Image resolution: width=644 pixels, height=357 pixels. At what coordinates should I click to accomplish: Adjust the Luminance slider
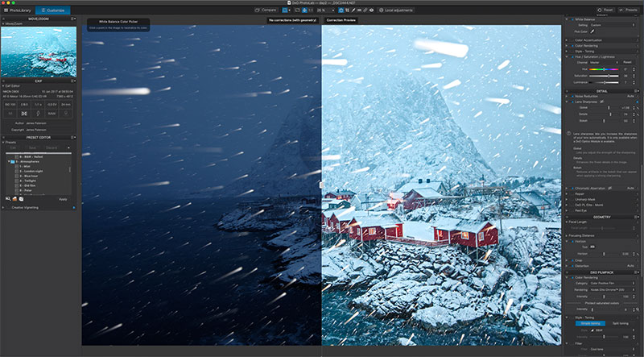tap(604, 83)
